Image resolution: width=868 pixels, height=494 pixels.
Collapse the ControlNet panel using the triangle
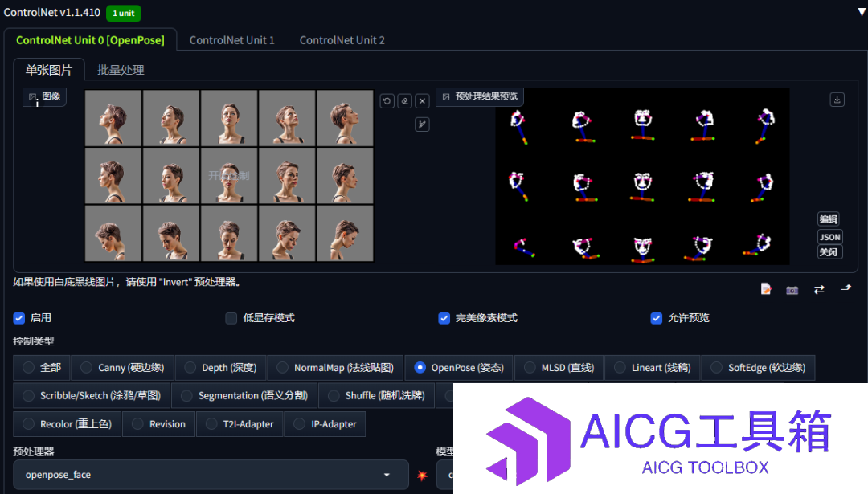[862, 11]
